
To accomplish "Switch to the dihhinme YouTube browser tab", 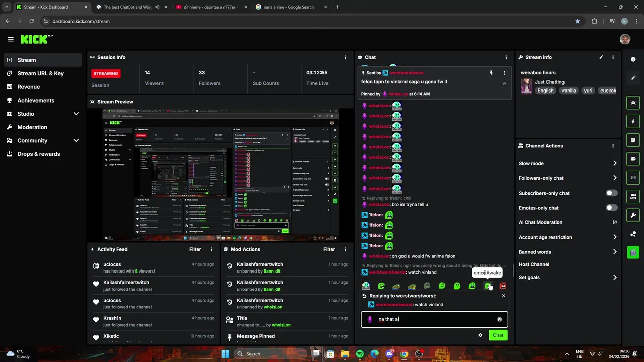I will pyautogui.click(x=210, y=7).
